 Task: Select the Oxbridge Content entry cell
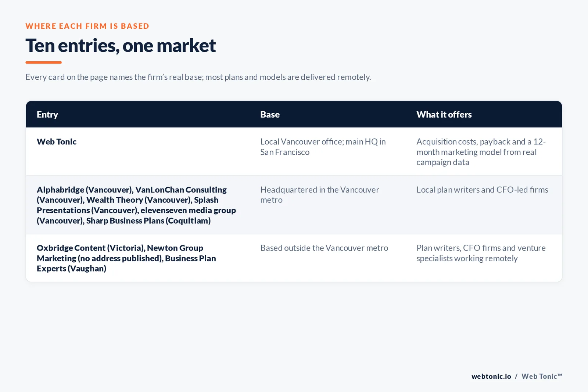(x=126, y=258)
